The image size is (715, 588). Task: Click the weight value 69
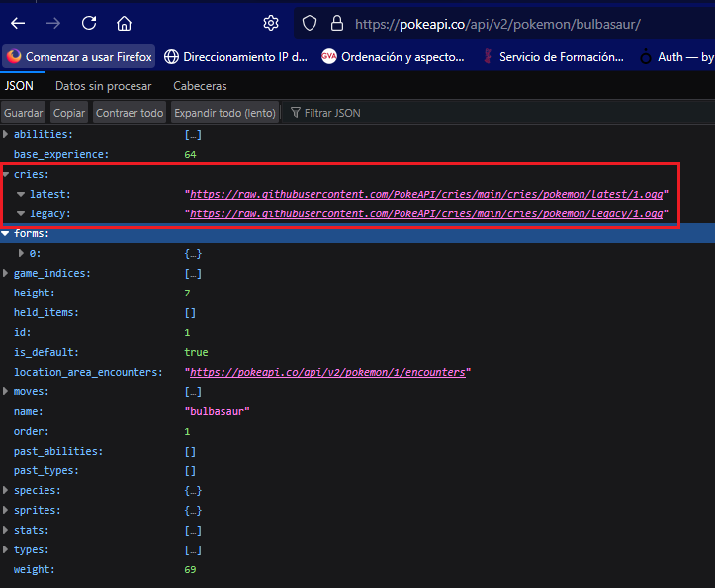click(x=190, y=570)
